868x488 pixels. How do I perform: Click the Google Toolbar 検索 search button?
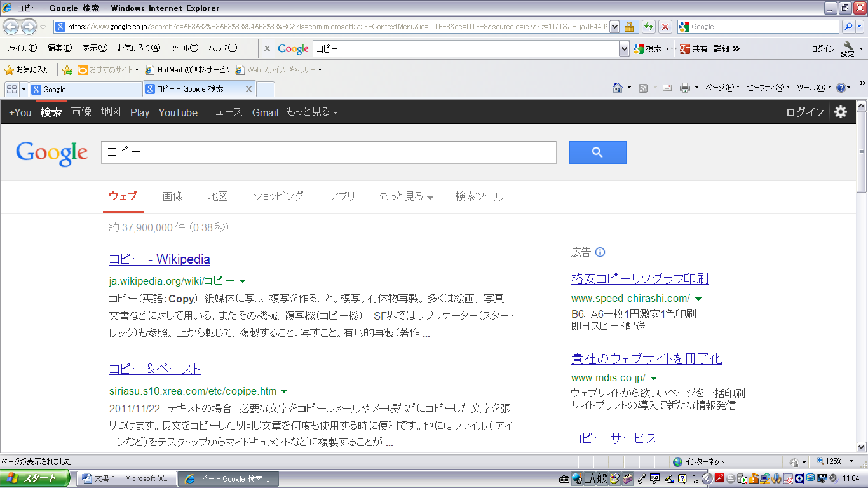pos(648,49)
